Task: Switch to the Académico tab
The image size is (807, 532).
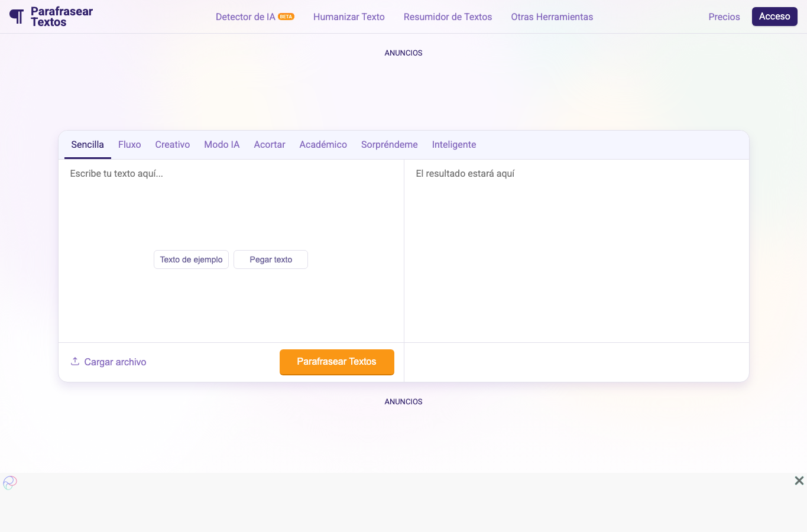Action: (x=323, y=145)
